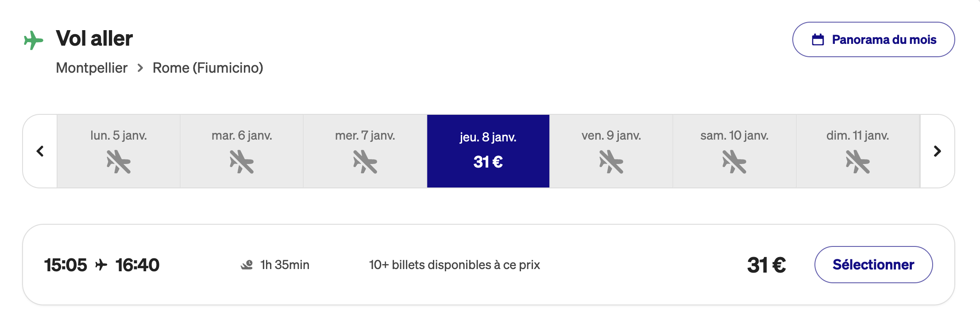Click the plane icon between 15:05 and 16:40
The width and height of the screenshot is (980, 328).
point(101,265)
